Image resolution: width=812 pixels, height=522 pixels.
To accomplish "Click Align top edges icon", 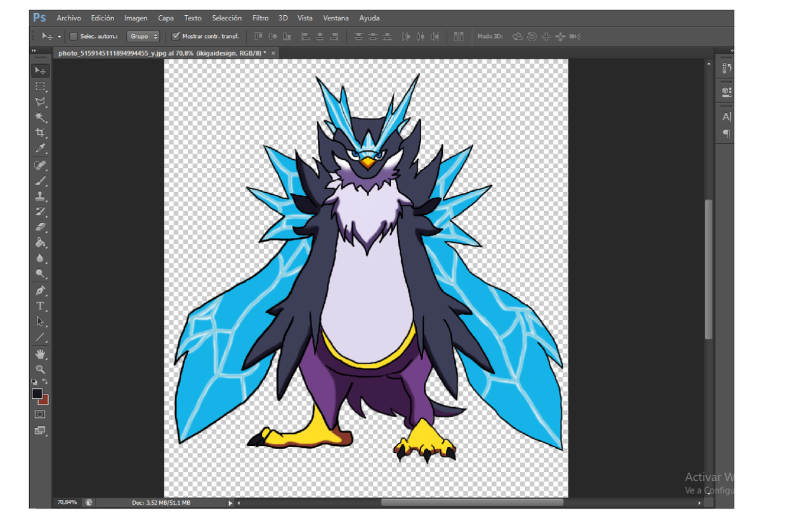I will pyautogui.click(x=258, y=37).
